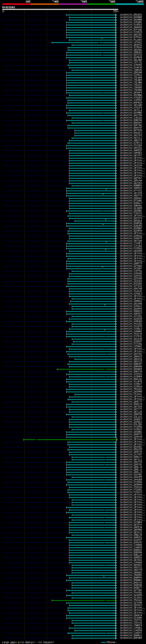Click label UniRef100_O96950
The width and height of the screenshot is (146, 644).
click(x=131, y=575)
